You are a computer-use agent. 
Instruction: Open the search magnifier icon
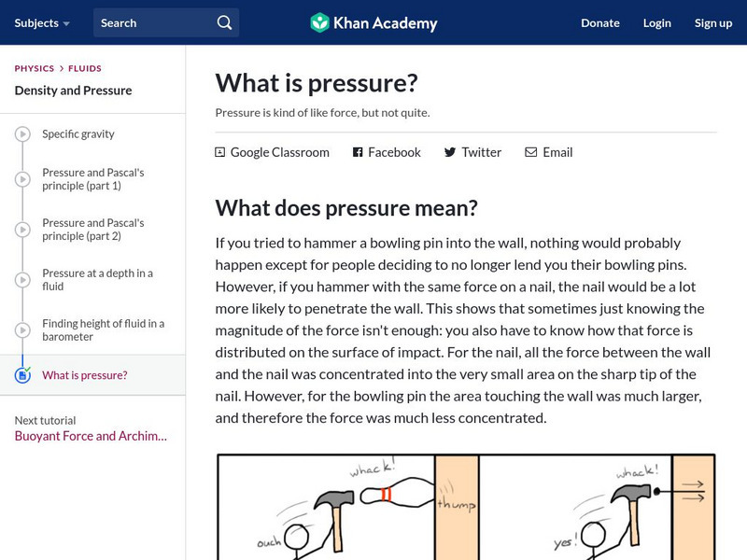[223, 21]
